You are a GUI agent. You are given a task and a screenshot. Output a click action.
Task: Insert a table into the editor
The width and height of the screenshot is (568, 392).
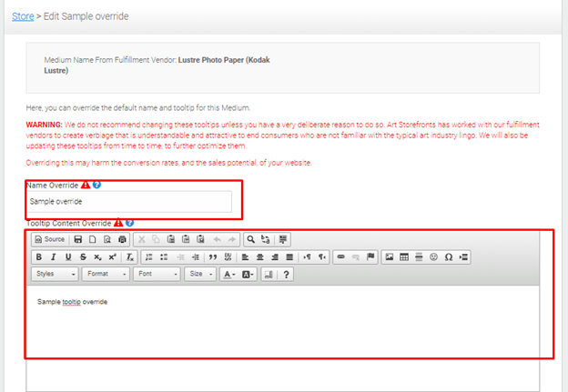[404, 257]
